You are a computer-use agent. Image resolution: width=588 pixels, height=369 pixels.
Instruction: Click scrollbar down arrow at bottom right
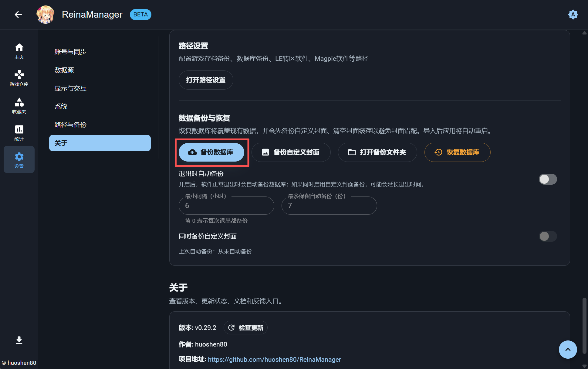pos(584,366)
